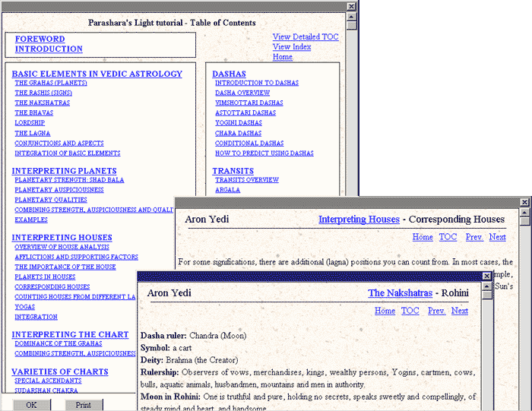532x411 pixels.
Task: Open Dasha Overview chapter
Action: [x=242, y=93]
